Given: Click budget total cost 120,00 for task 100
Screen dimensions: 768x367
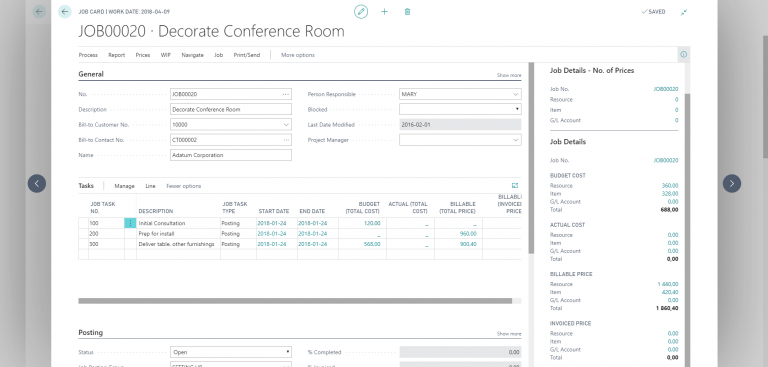Looking at the screenshot, I should 372,223.
